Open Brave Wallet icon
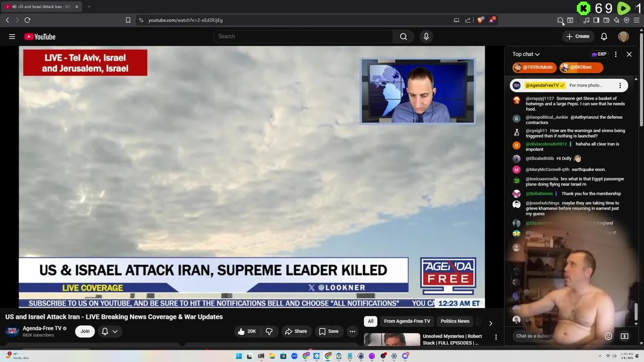Viewport: 644px width, 362px height. coord(606,20)
